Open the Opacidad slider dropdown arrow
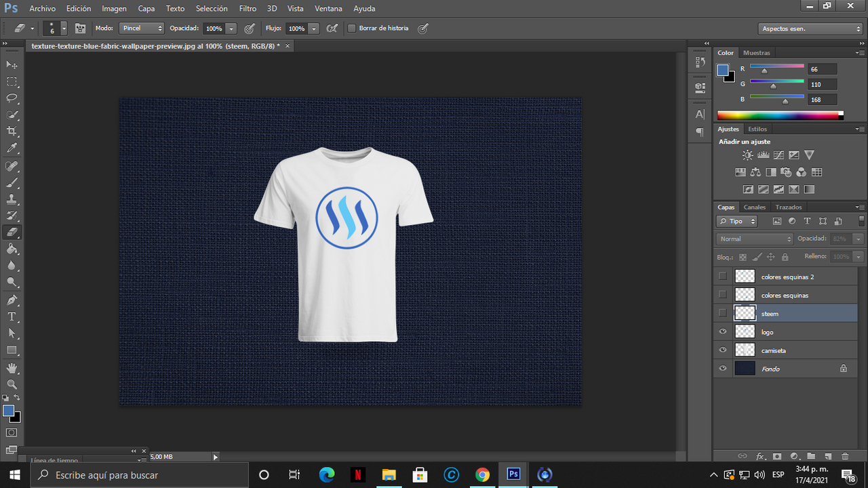Screen dimensions: 868x488 (231, 28)
